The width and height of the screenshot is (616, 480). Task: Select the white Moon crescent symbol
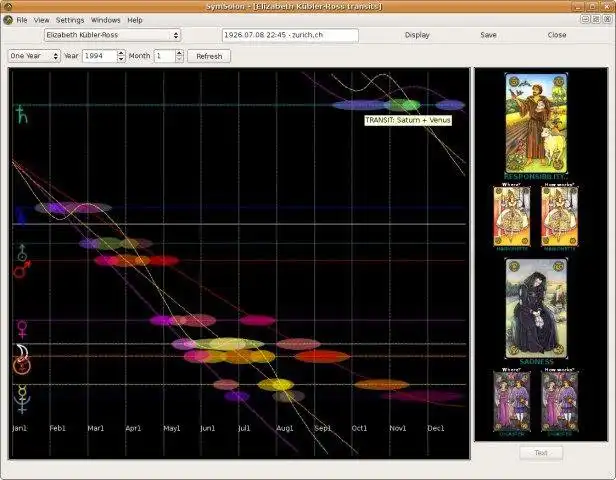coord(20,350)
